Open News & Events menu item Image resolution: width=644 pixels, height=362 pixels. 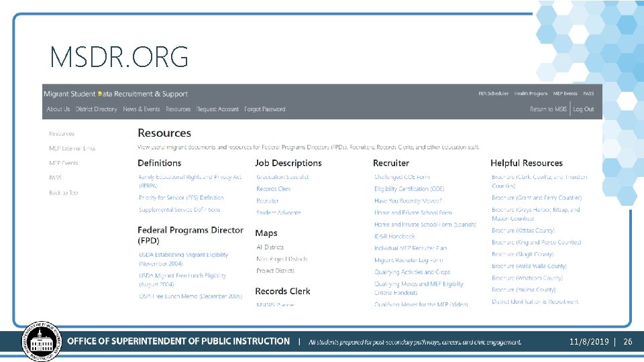[142, 109]
